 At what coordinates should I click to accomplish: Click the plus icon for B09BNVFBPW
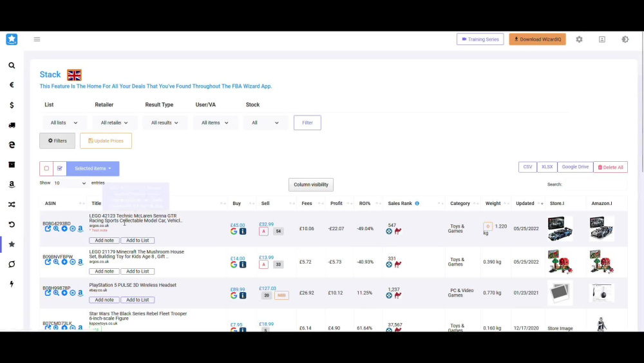pos(64,262)
